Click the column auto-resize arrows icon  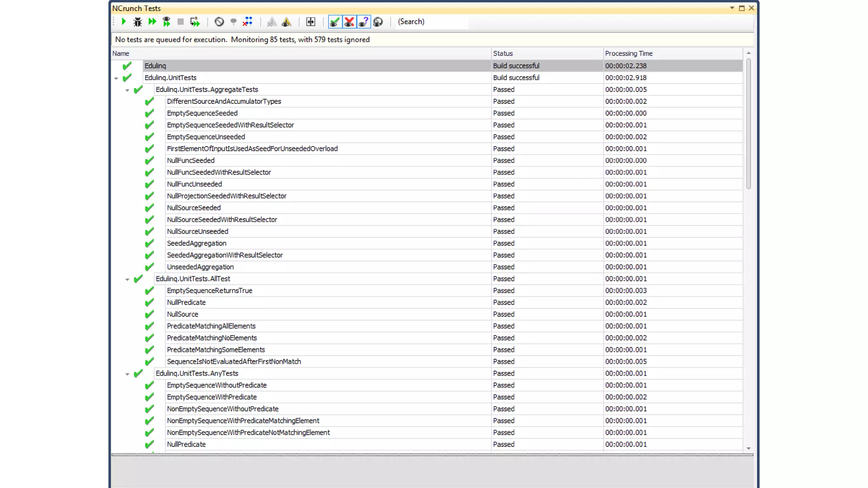coord(311,22)
